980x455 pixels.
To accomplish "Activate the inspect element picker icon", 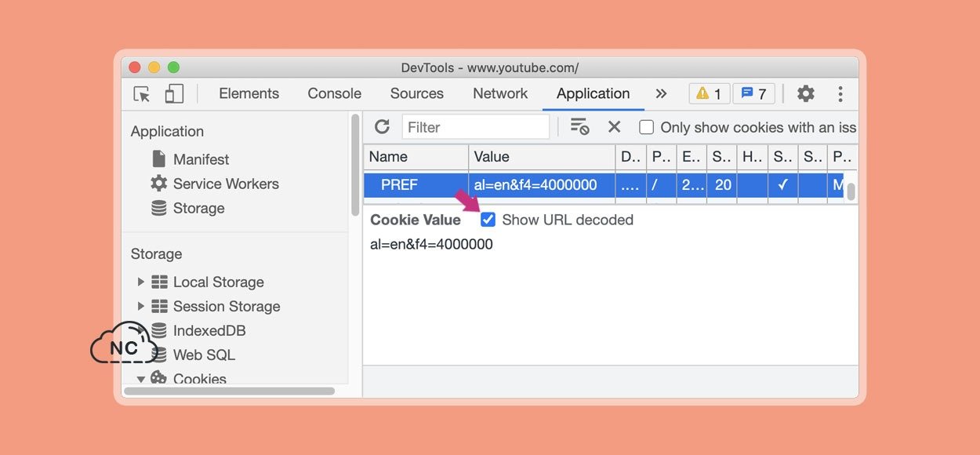I will click(x=142, y=94).
